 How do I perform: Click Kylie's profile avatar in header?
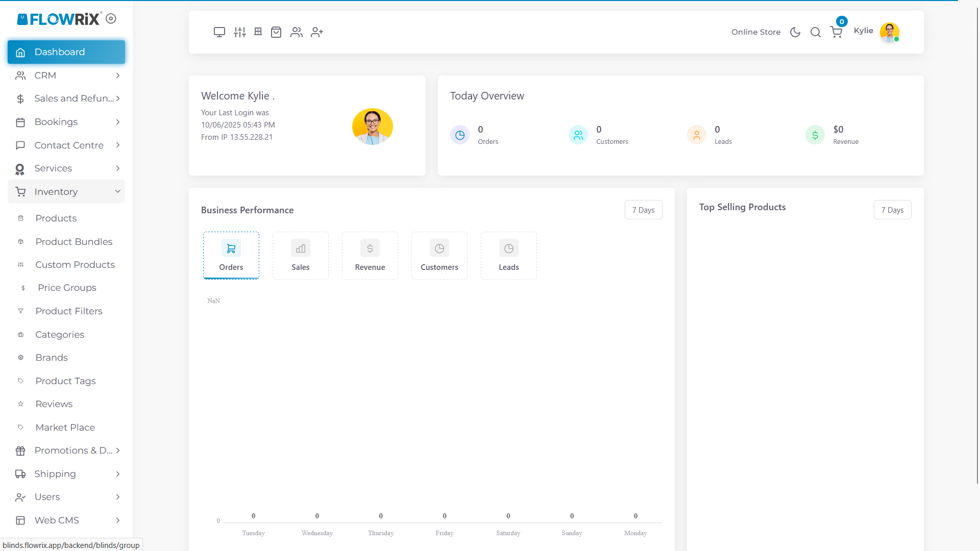[x=889, y=32]
